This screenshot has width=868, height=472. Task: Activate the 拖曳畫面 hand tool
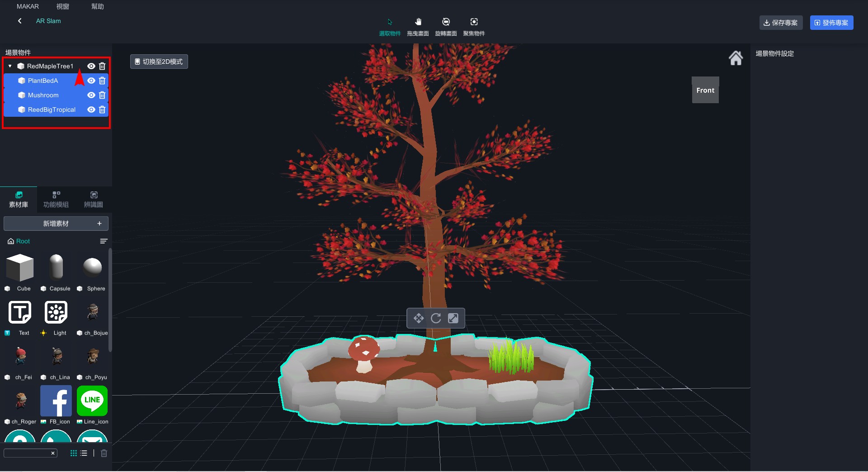[x=418, y=27]
